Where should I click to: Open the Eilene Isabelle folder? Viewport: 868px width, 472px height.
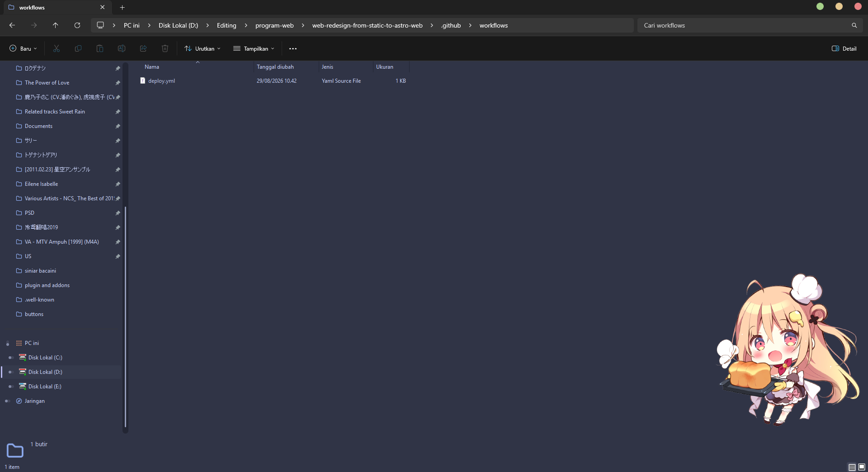click(41, 184)
